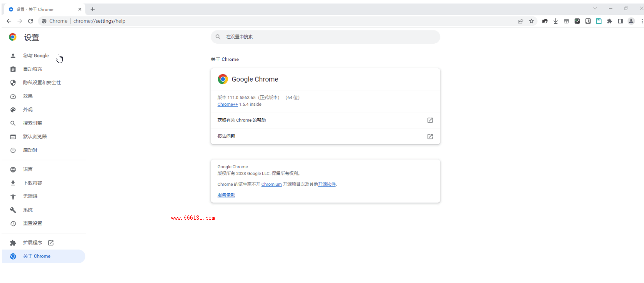Click 获取有关 Chrome 的帮助 row
644x283 pixels.
[326, 120]
